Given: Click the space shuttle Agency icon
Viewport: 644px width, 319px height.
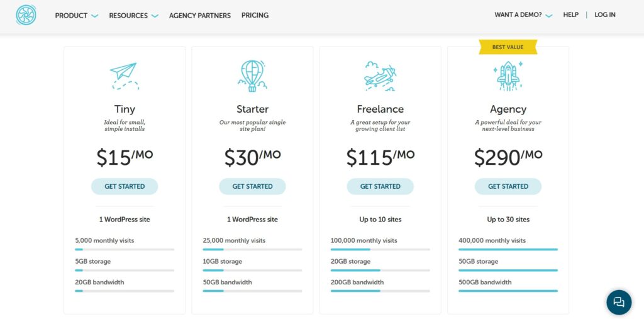Looking at the screenshot, I should point(508,76).
